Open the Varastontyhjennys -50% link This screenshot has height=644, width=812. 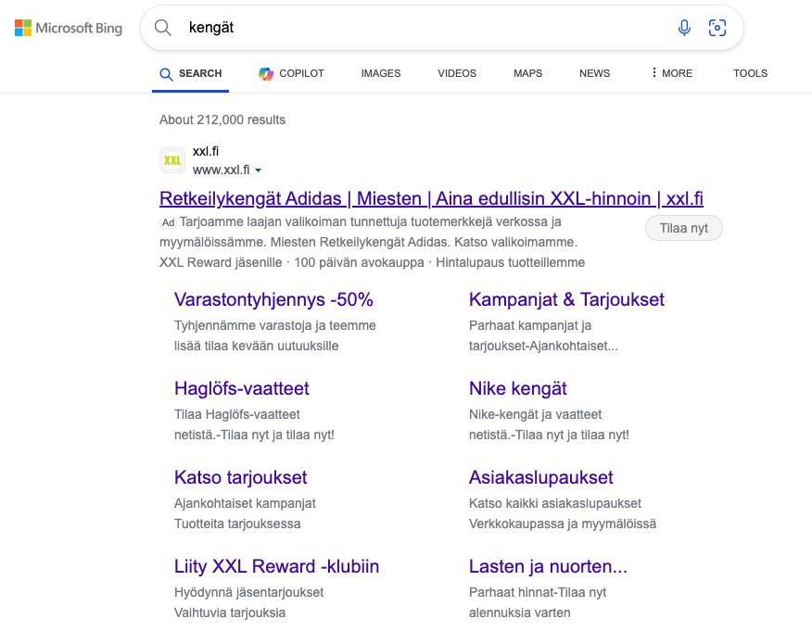(x=273, y=299)
